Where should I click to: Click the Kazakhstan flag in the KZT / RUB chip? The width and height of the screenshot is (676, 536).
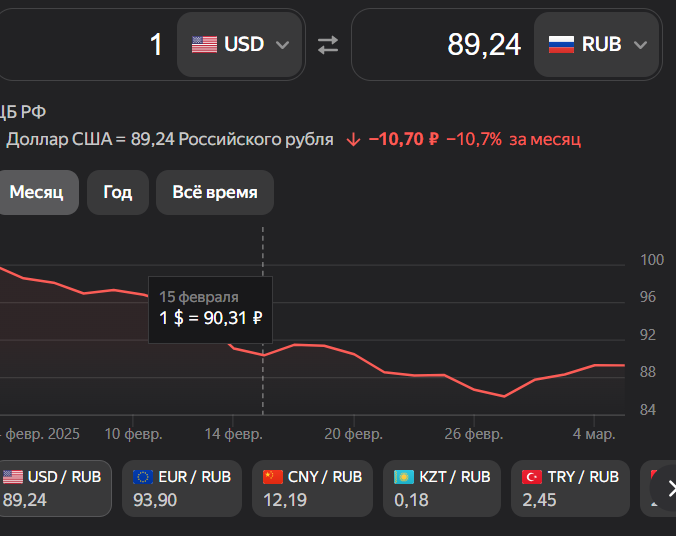tap(405, 477)
